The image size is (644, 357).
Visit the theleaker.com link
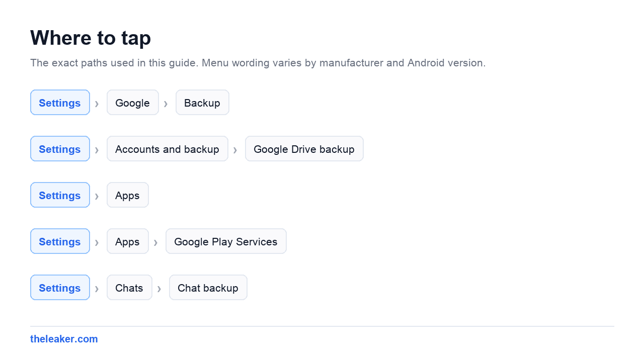point(64,339)
